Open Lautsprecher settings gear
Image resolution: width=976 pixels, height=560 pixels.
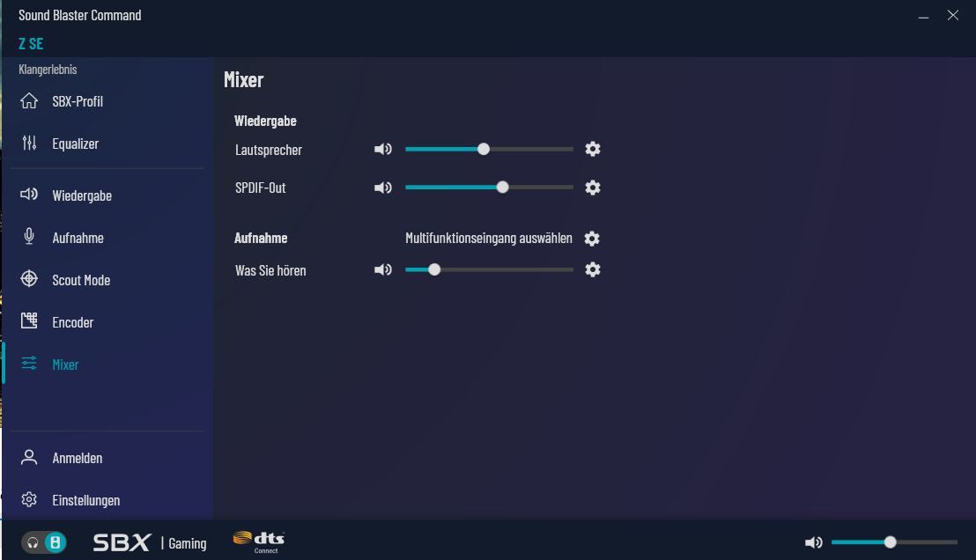pyautogui.click(x=593, y=150)
